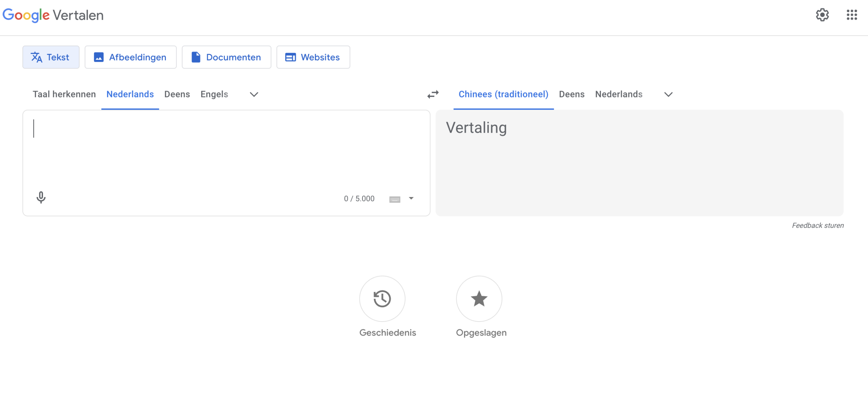
Task: Activate voice input via the microphone icon
Action: 41,198
